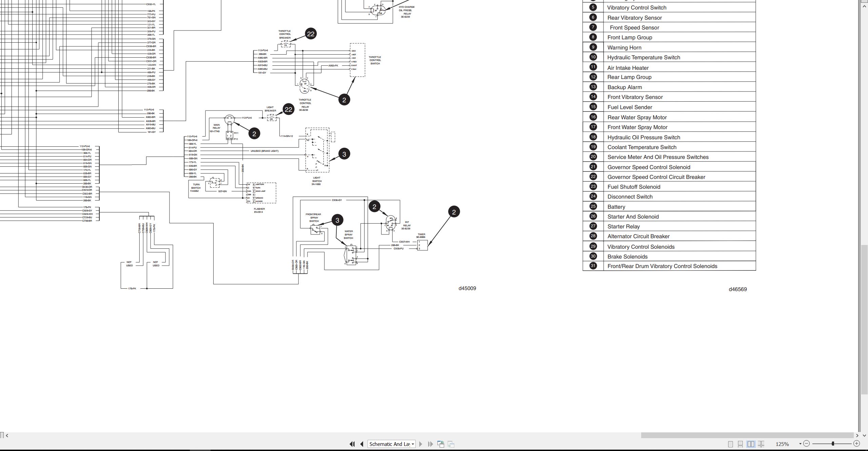Screen dimensions: 868x451
Task: Click the zoom out minus button
Action: click(x=807, y=444)
